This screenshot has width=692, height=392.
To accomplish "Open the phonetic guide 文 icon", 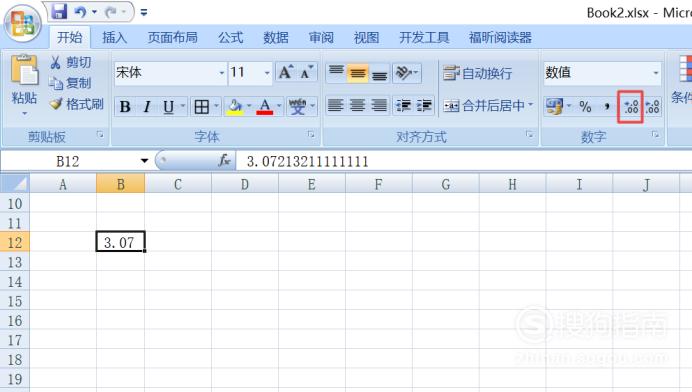I will [297, 106].
